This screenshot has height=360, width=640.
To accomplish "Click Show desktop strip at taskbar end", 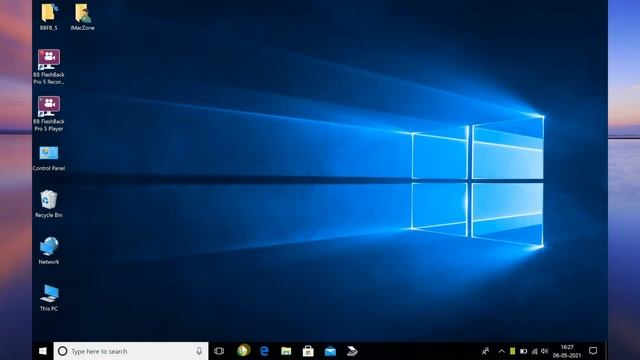I will click(x=606, y=351).
